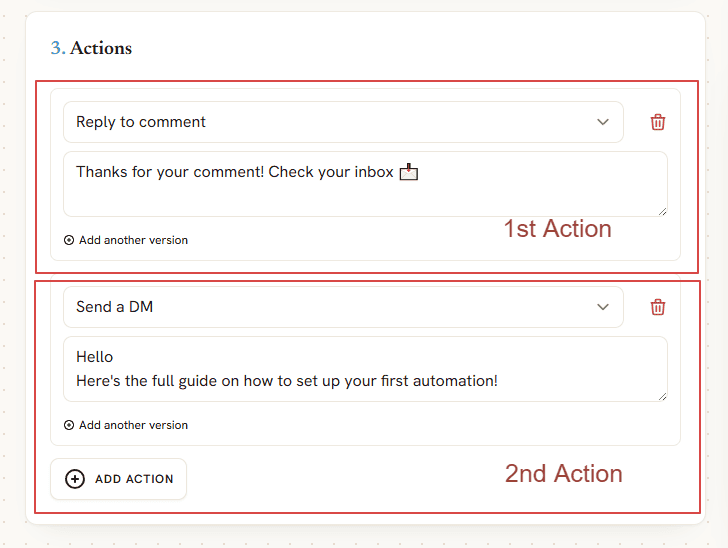Image resolution: width=728 pixels, height=548 pixels.
Task: Click plus icon inside ADD ACTION button
Action: pos(75,479)
